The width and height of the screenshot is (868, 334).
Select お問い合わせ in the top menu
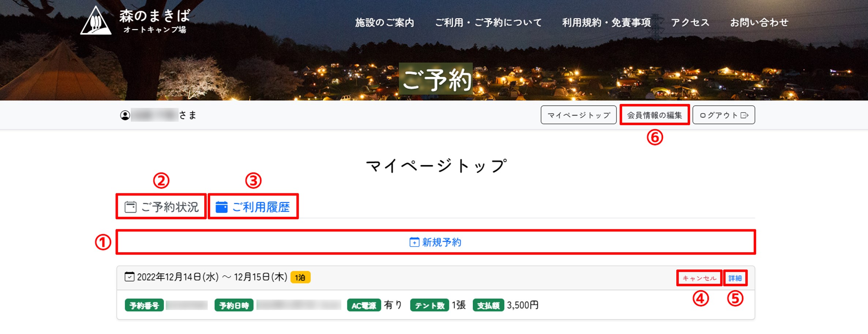(x=759, y=23)
